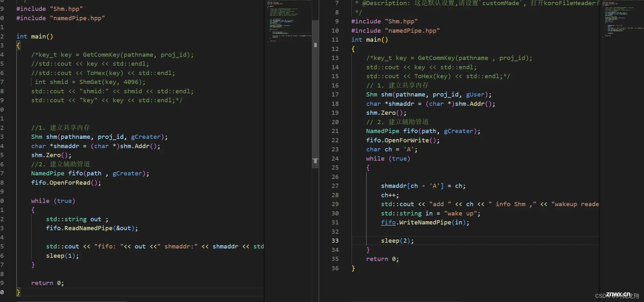Click 'int main()' in the left editor
This screenshot has width=644, height=302.
[x=35, y=37]
